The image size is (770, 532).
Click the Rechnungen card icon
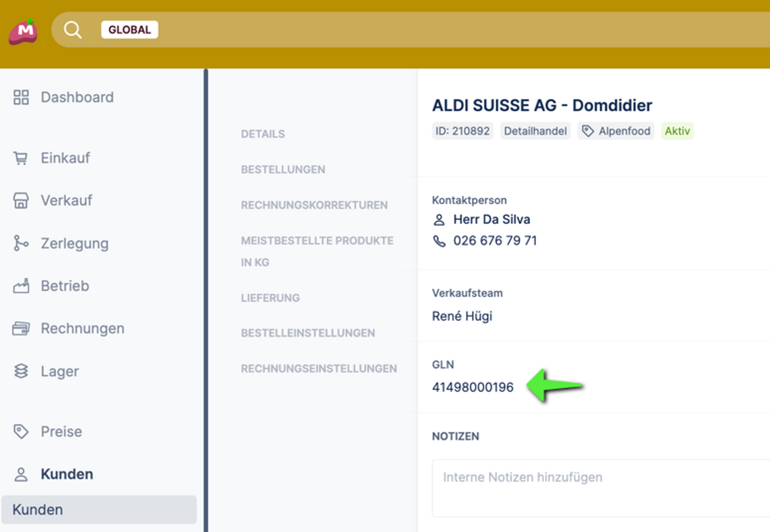click(21, 329)
